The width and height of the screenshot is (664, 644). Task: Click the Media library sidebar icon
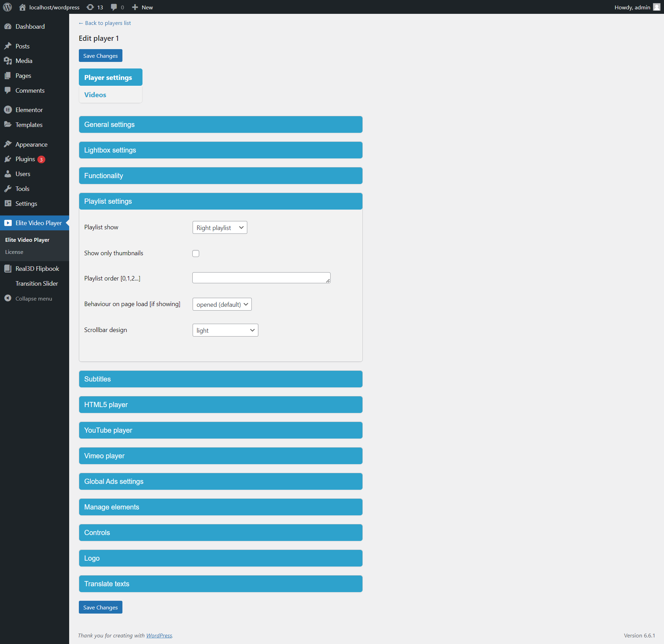click(x=8, y=61)
